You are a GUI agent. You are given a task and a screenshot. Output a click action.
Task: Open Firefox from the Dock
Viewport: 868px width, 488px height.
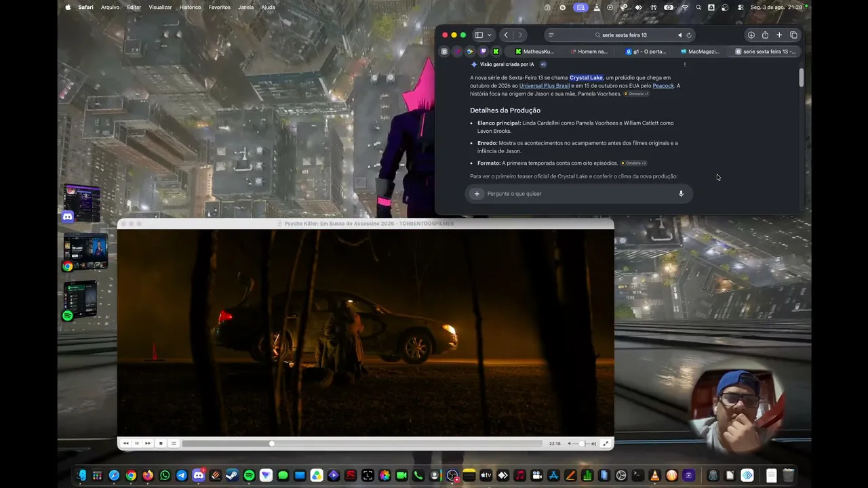(x=148, y=476)
